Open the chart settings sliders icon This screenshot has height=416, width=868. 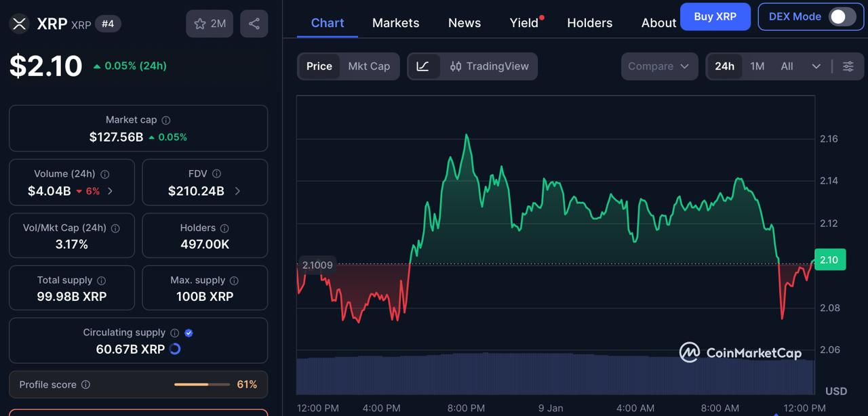[848, 66]
